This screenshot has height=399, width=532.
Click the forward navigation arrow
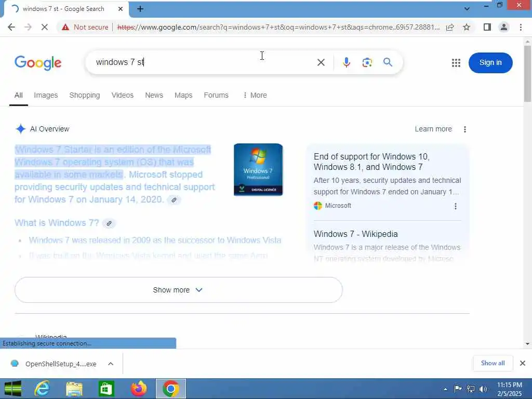pos(28,27)
